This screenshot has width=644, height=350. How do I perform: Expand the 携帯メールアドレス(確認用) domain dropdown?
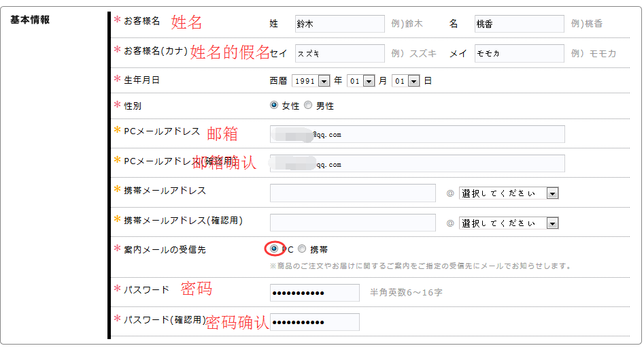pyautogui.click(x=509, y=223)
